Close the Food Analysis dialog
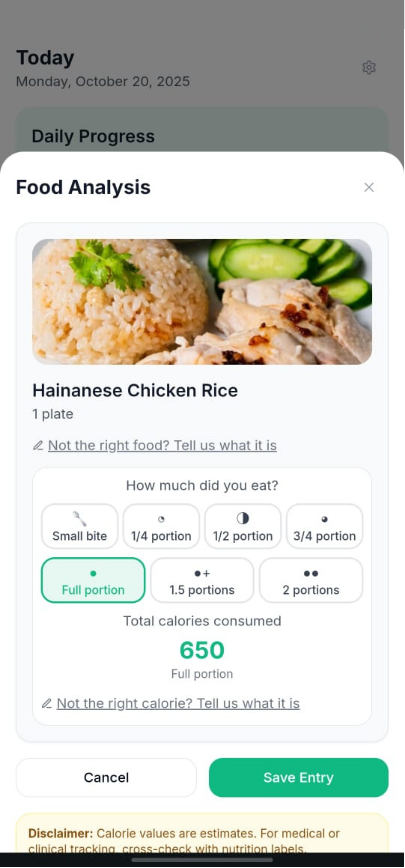This screenshot has height=868, width=405. click(x=369, y=187)
